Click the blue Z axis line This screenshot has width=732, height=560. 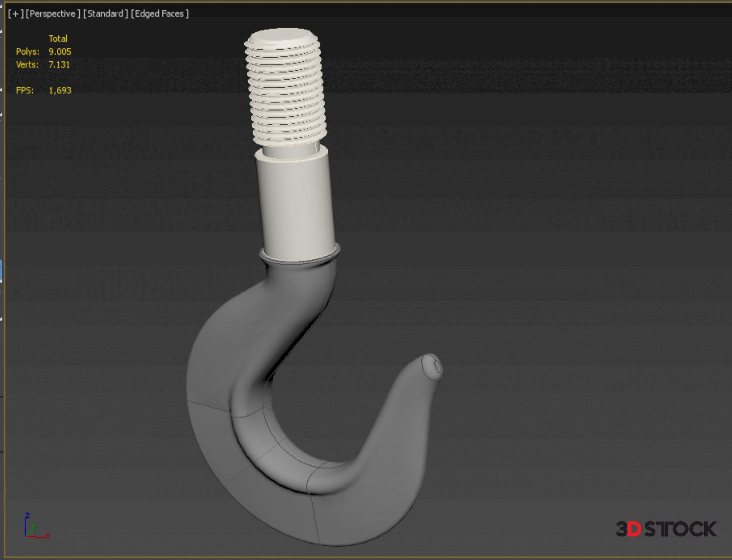tap(26, 526)
